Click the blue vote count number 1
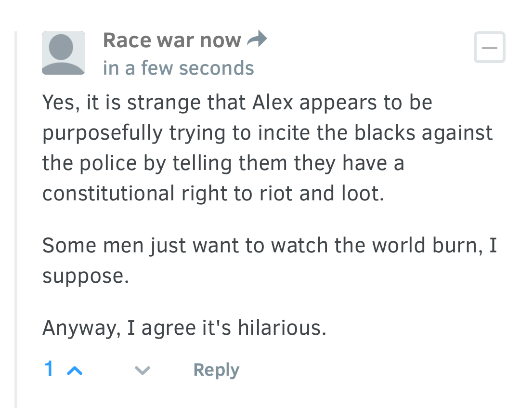 pos(49,369)
